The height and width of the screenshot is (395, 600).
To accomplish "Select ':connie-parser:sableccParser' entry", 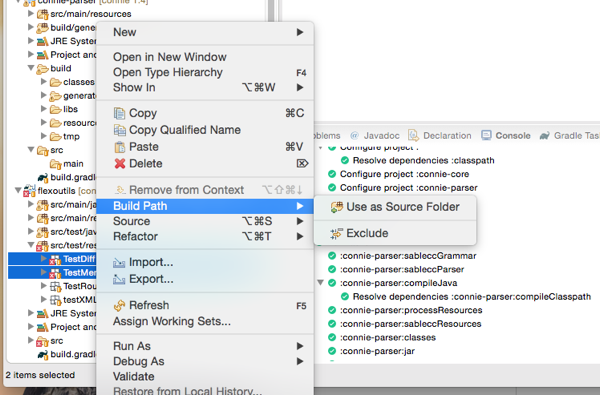I will [x=402, y=269].
